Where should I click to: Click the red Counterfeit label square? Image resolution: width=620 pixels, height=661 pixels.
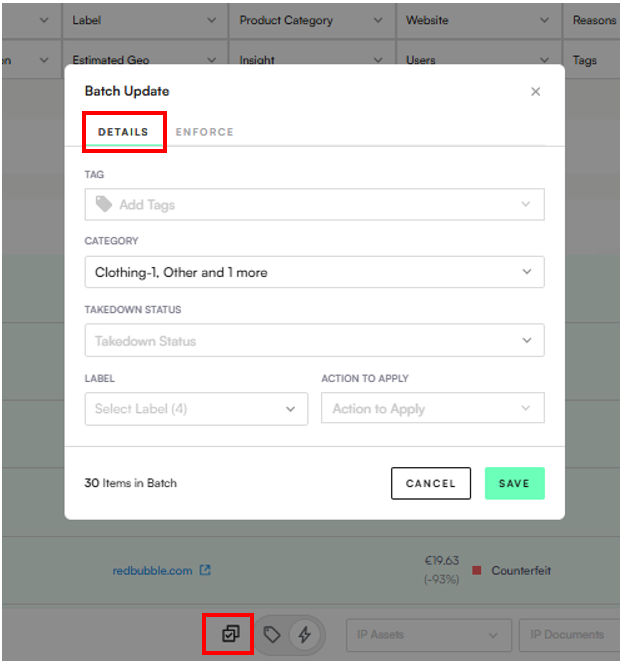coord(477,571)
